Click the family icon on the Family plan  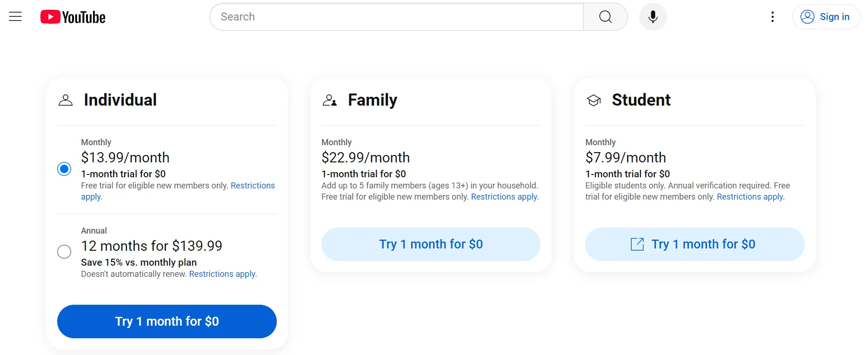(330, 100)
